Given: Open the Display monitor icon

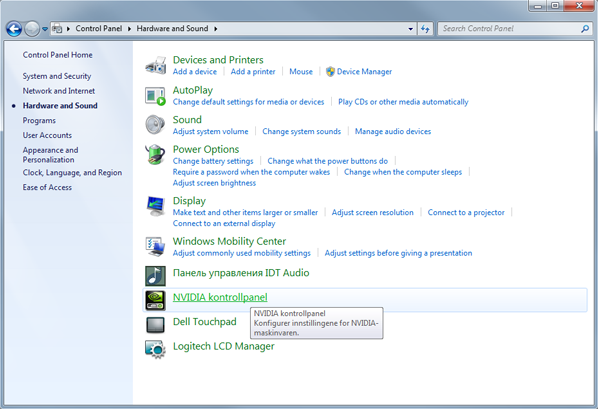Looking at the screenshot, I should tap(155, 206).
